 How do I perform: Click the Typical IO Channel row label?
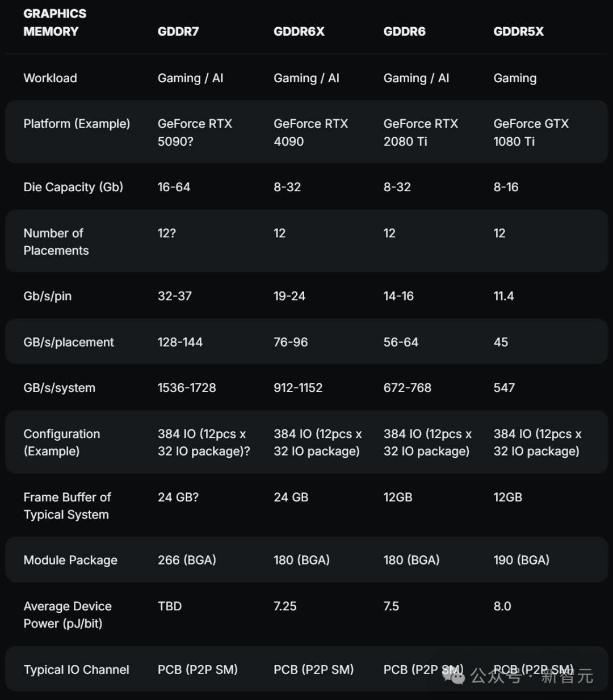pyautogui.click(x=76, y=670)
